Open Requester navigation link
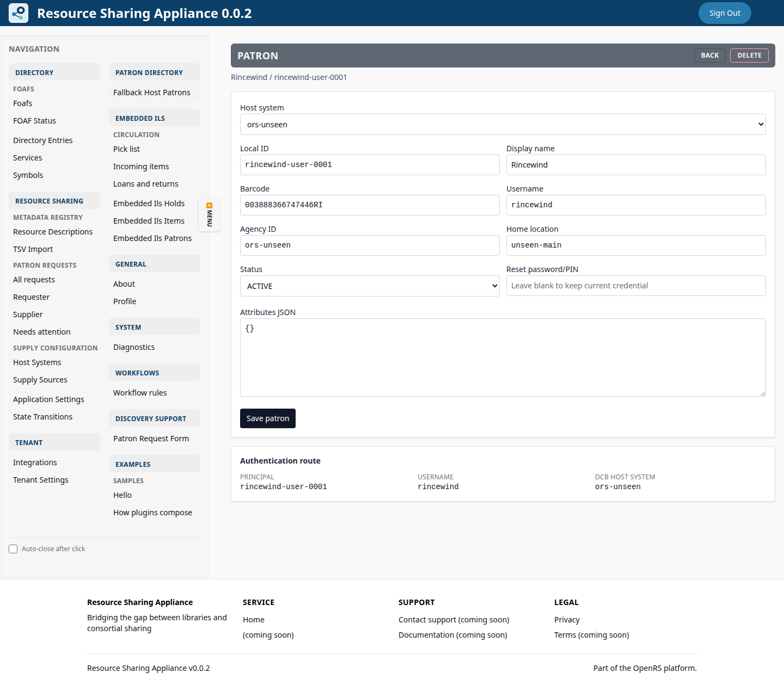The height and width of the screenshot is (691, 784). pyautogui.click(x=31, y=297)
